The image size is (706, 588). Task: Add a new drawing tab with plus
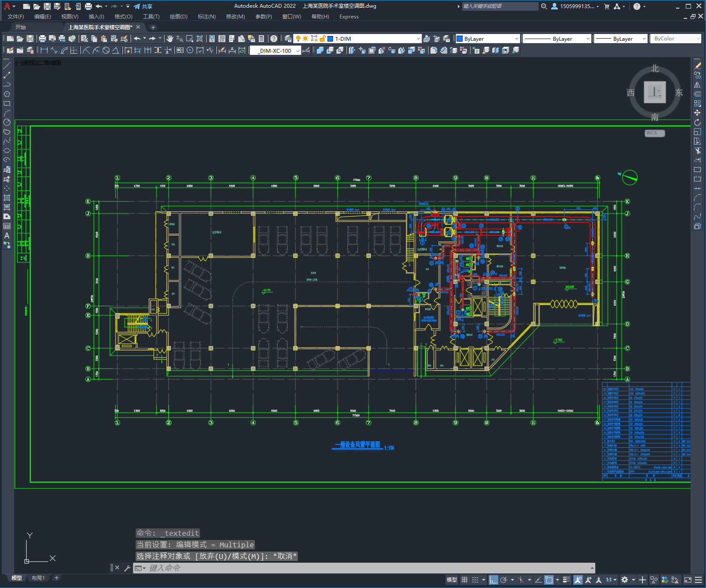pyautogui.click(x=153, y=27)
